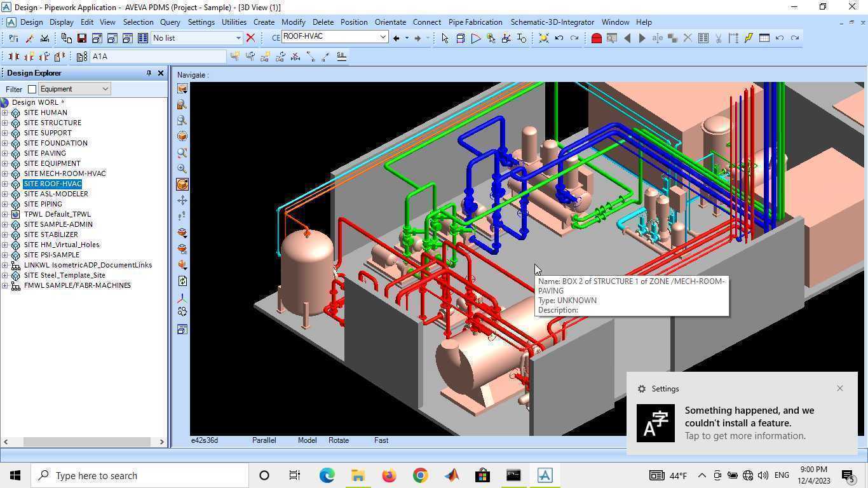868x488 pixels.
Task: Select SITE MECH-ROOM-HVAC in explorer tree
Action: point(65,173)
